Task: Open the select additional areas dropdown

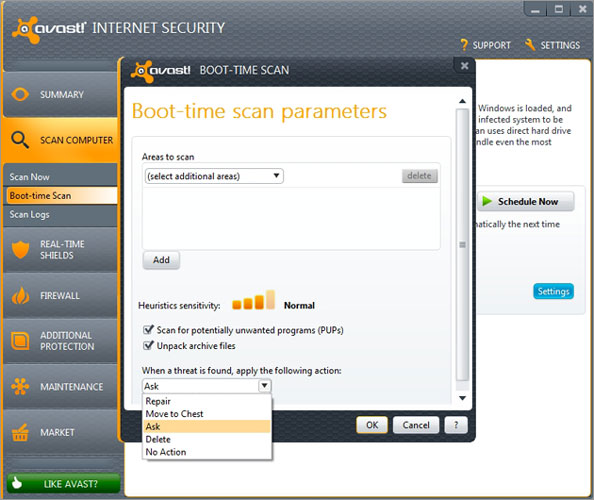Action: point(214,176)
